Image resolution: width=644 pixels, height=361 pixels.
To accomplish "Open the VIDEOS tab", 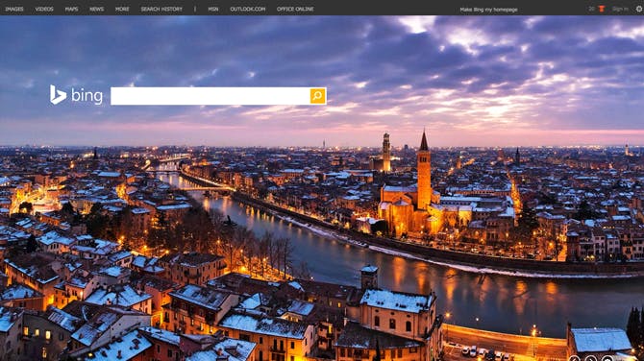I will (44, 9).
